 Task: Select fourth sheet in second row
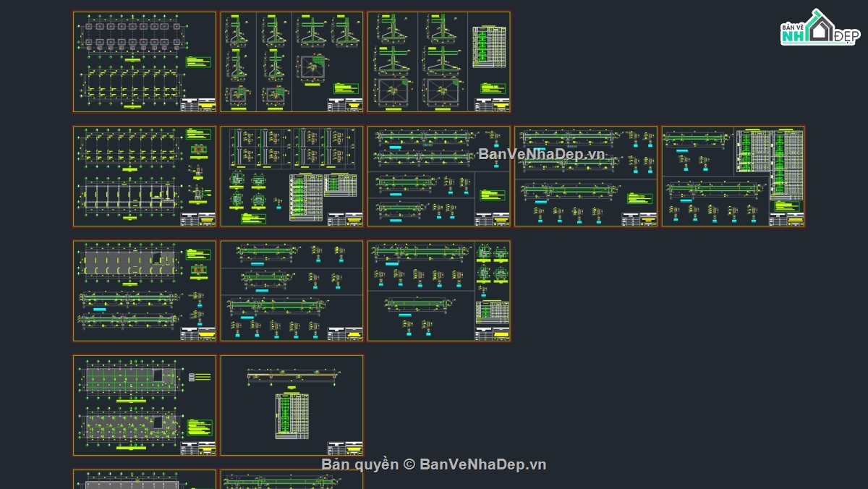(x=586, y=177)
